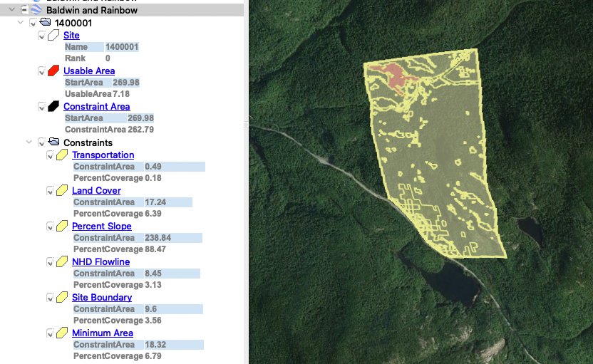
Task: Uncheck the NHD Flowline checkbox
Action: 51,261
